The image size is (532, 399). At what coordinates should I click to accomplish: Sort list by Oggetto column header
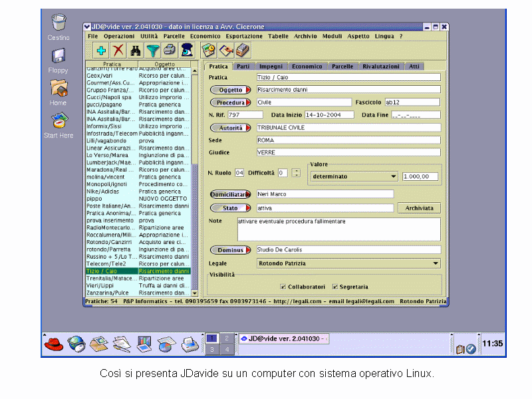164,64
